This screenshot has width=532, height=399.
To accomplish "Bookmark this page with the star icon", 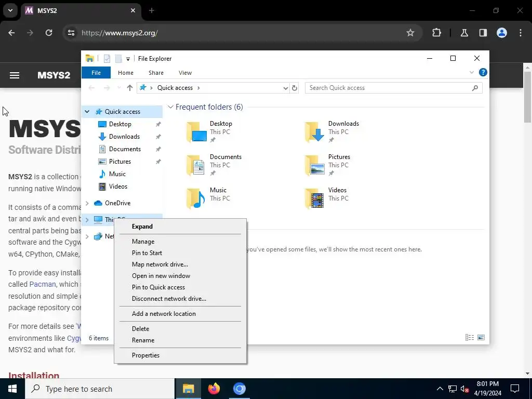I will click(x=410, y=33).
